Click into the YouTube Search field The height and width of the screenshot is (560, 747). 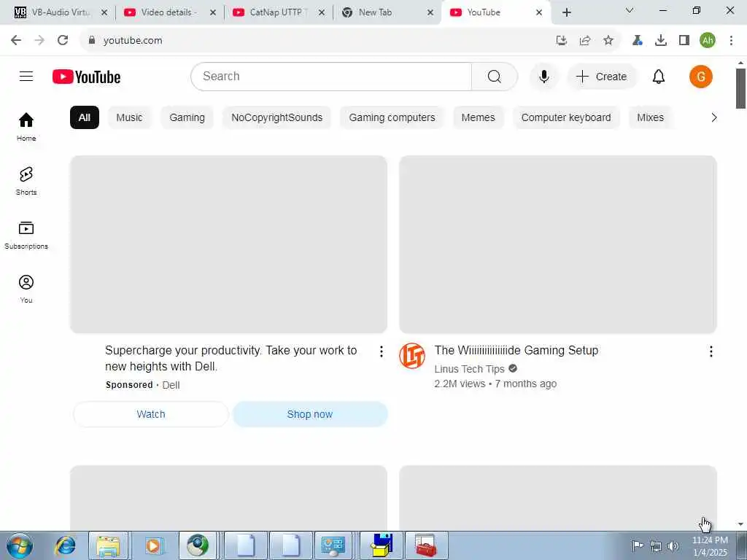pos(331,76)
